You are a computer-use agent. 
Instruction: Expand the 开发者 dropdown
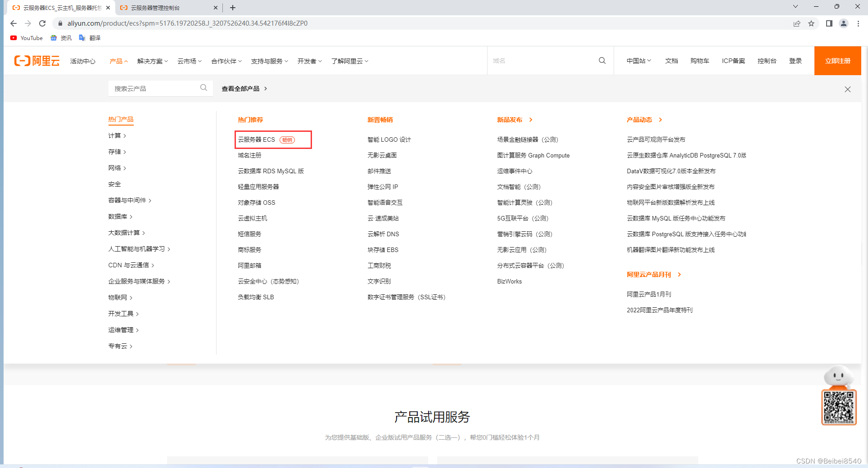pos(310,61)
